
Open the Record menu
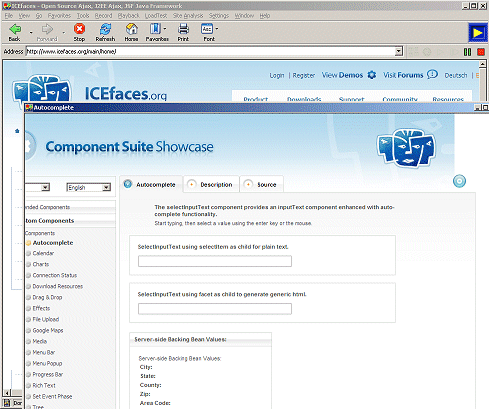(103, 16)
